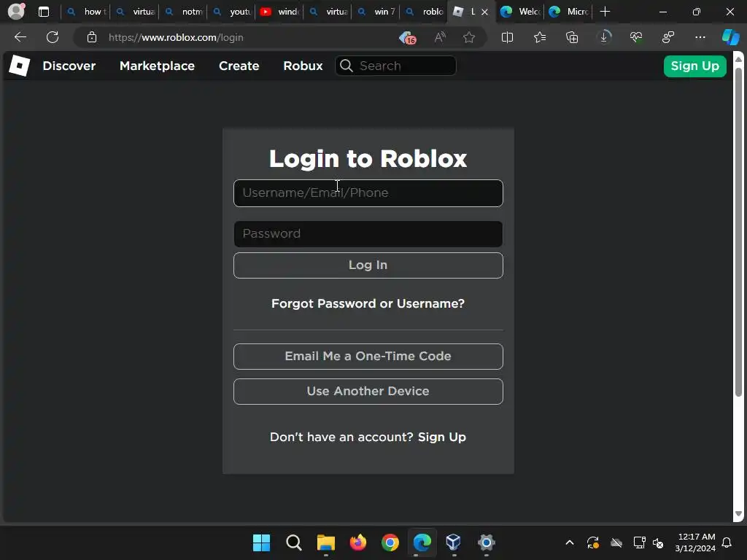The image size is (747, 560).
Task: Click the Roblox logo icon
Action: coord(20,65)
